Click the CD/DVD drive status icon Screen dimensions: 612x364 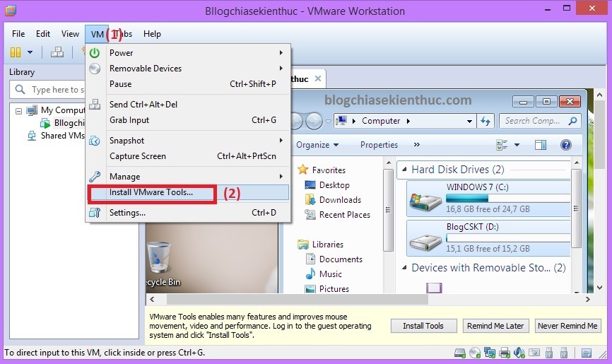click(x=475, y=353)
